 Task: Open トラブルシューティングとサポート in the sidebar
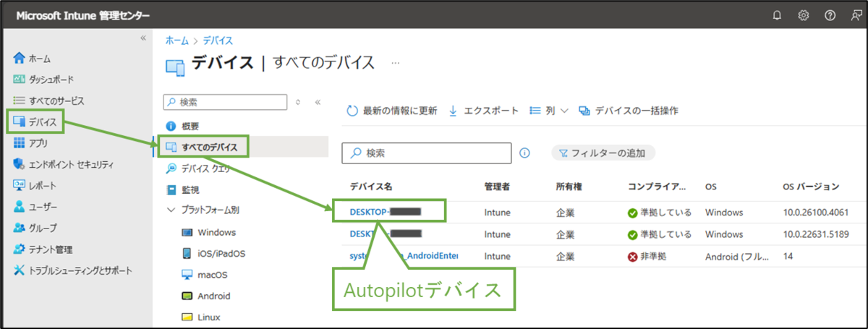tap(73, 270)
